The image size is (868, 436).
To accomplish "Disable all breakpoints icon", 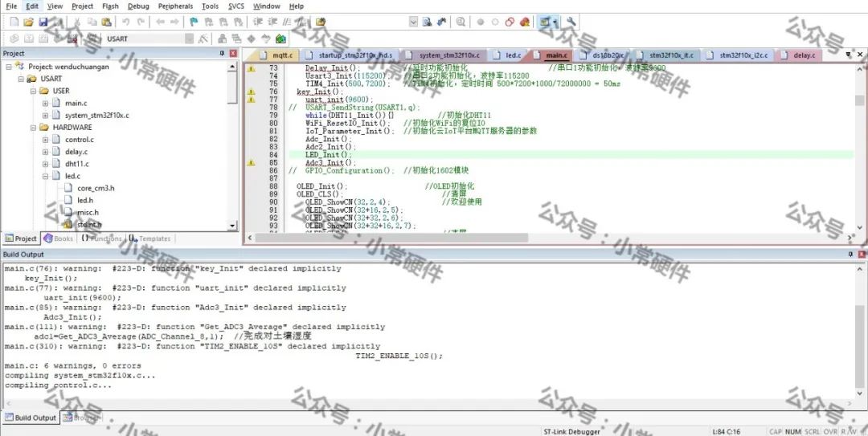I will pos(510,22).
